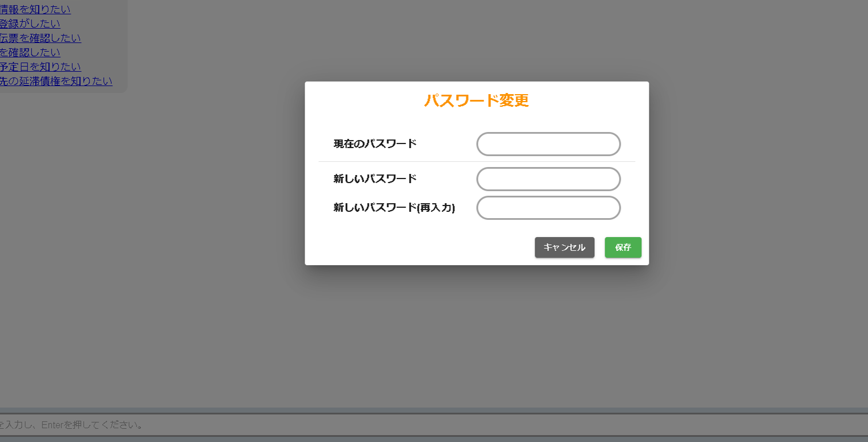Focus the 新しいパスワード input field
Screen dimensions: 868x442
point(548,179)
